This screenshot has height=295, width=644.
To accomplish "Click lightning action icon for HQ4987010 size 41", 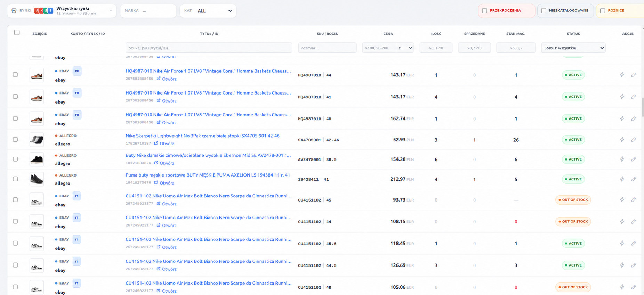I will (622, 97).
